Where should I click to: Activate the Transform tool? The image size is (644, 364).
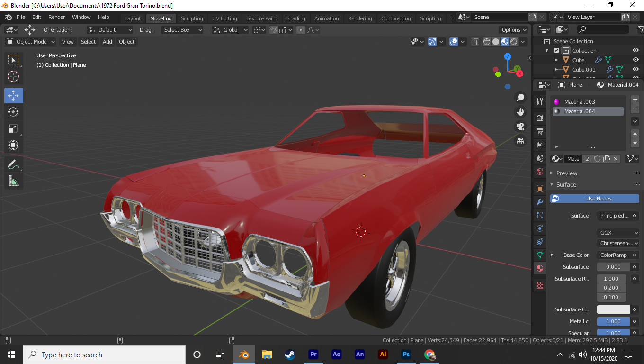click(x=13, y=145)
